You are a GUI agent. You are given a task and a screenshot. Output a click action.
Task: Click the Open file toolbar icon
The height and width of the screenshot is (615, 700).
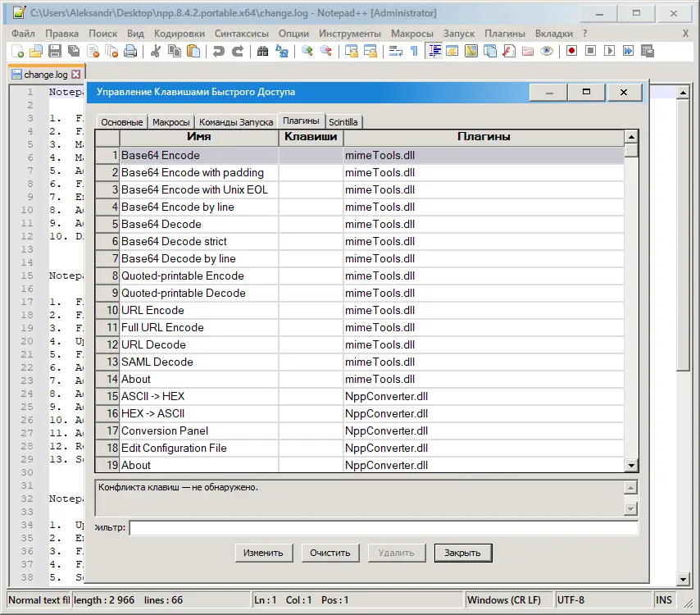pyautogui.click(x=36, y=52)
